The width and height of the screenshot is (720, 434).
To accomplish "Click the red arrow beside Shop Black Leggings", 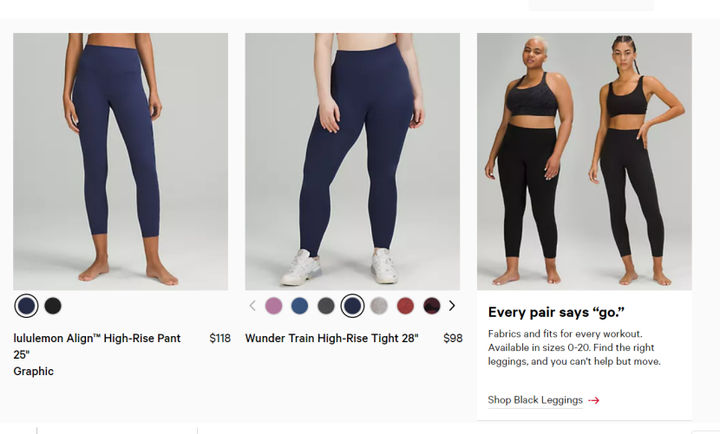I will click(x=594, y=400).
